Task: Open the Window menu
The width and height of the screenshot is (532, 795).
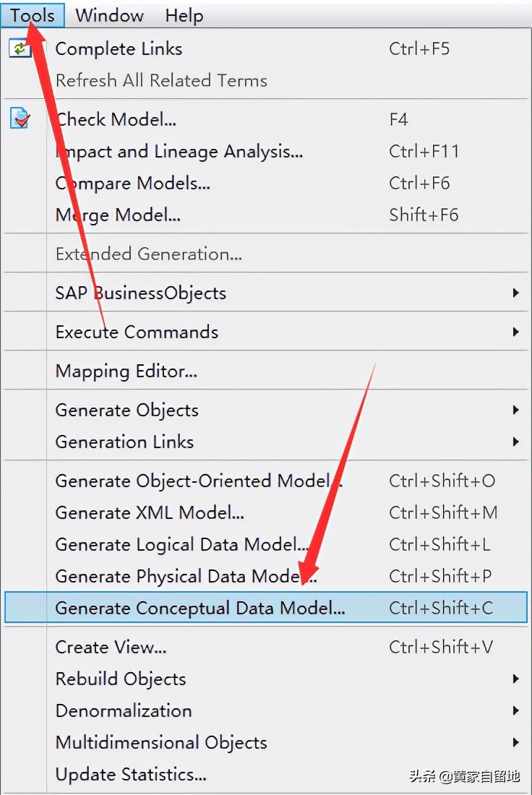Action: tap(109, 15)
